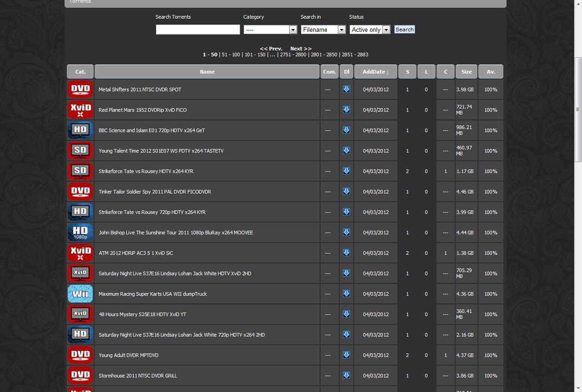Open results page 2851 - 2883
582x392 pixels.
pyautogui.click(x=355, y=55)
